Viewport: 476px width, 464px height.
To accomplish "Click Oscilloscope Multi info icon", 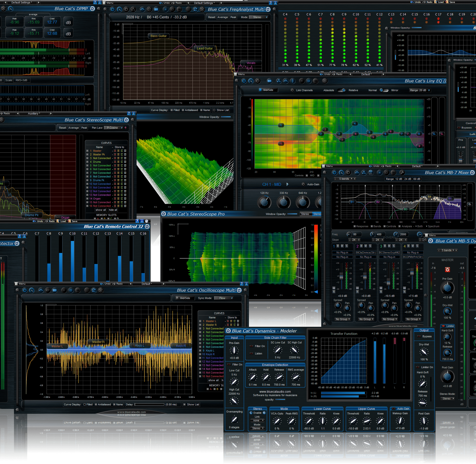I will pos(246,284).
